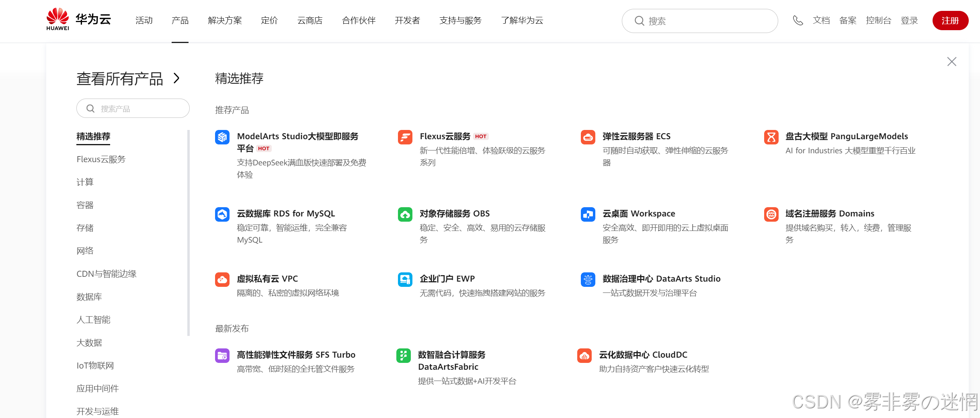The width and height of the screenshot is (980, 418).
Task: Click the 盘古大模型 PanguLargeModels icon
Action: tap(771, 137)
